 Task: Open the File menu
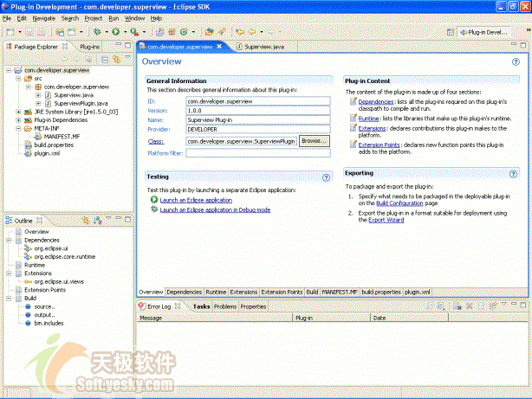tap(7, 18)
